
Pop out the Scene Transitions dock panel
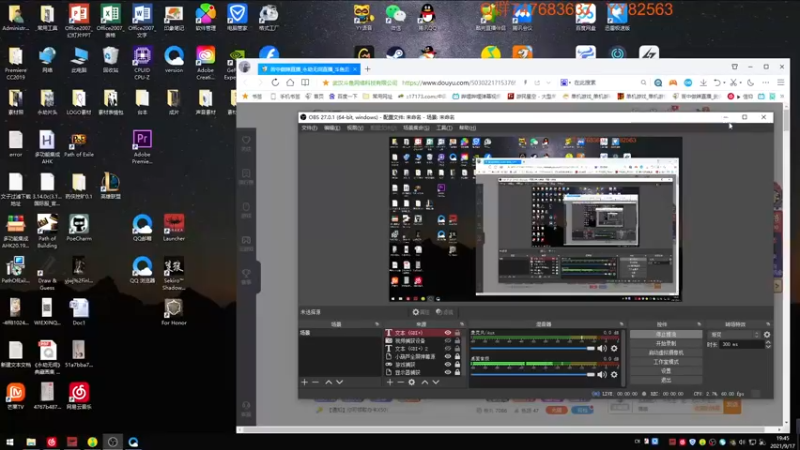tap(768, 324)
